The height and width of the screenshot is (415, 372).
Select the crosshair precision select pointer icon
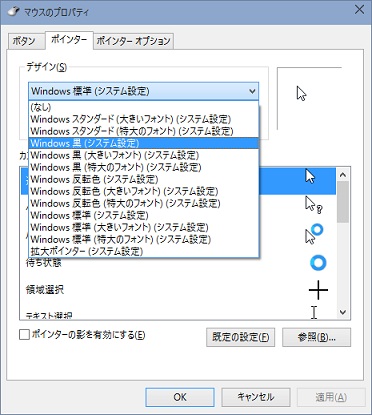point(318,290)
